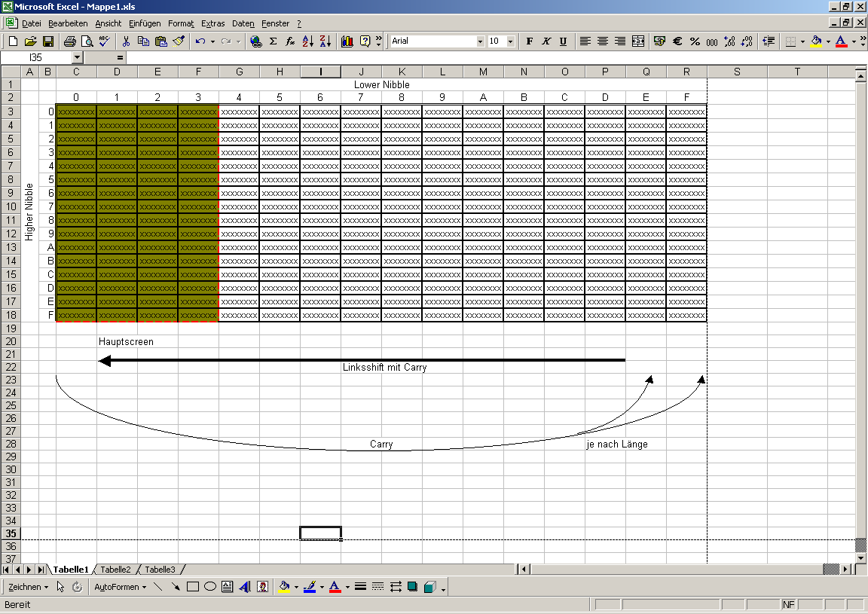Launch the Chart Wizard icon
868x614 pixels.
tap(347, 41)
